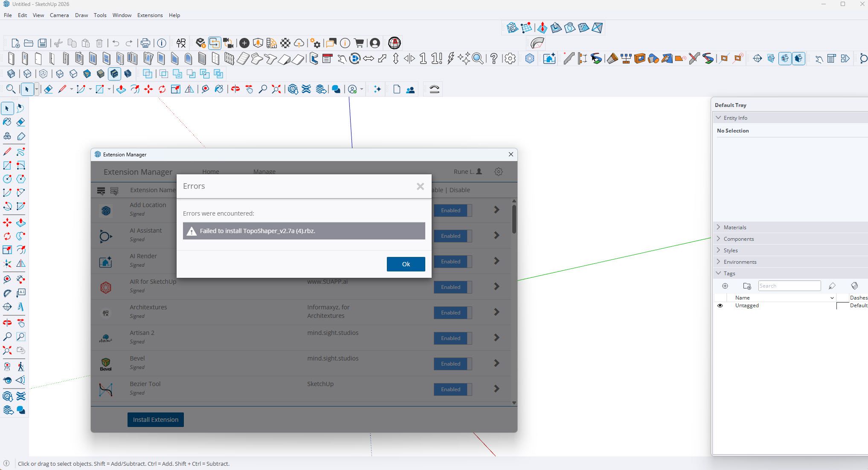Viewport: 868px width, 470px height.
Task: Click the Save disk icon
Action: click(42, 43)
